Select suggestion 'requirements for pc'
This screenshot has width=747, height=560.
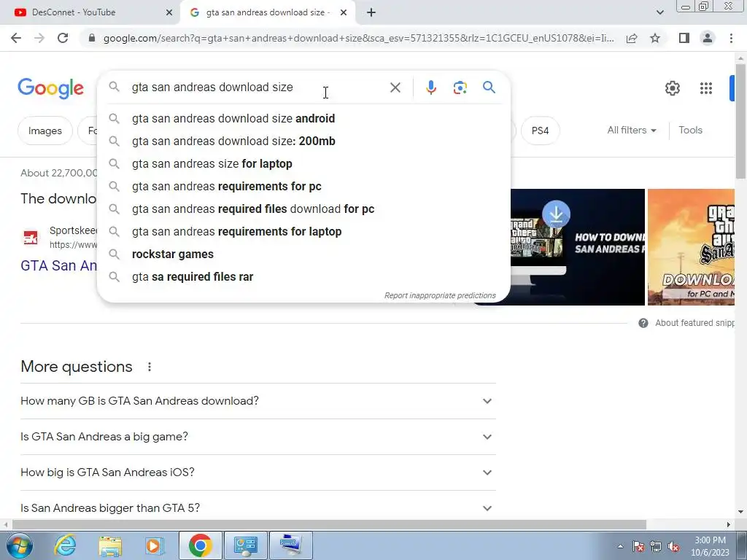[303, 186]
